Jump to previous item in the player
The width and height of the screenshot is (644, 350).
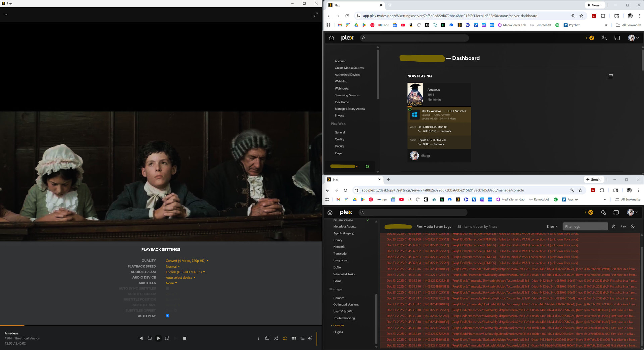[x=141, y=338]
